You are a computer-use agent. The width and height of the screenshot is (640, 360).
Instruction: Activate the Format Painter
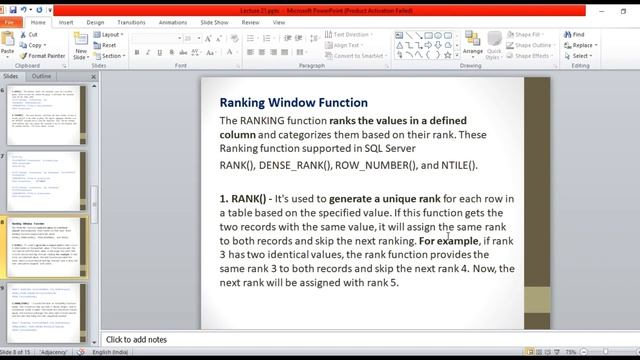[42, 56]
